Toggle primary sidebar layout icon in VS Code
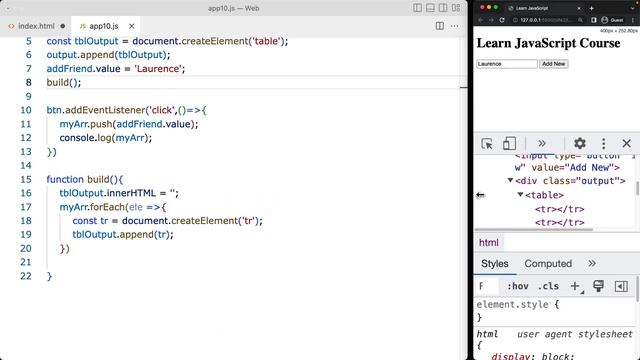Viewport: 640px width, 360px height. point(417,8)
